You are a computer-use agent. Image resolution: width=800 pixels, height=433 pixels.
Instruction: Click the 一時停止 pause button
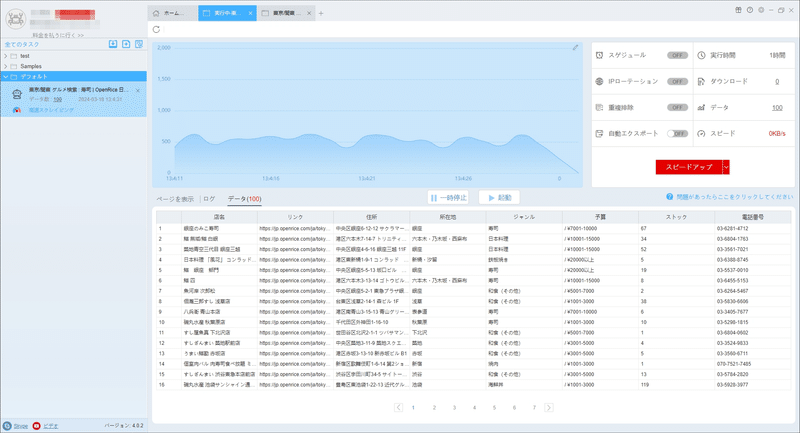[448, 198]
